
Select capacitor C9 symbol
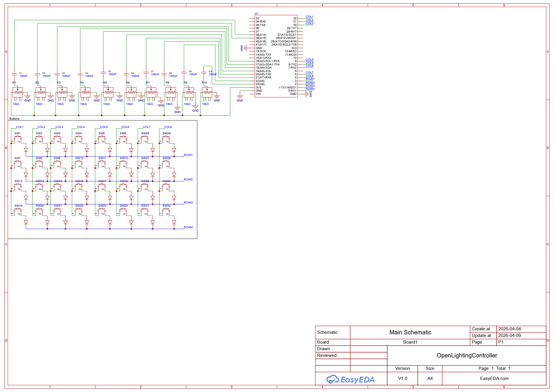click(x=184, y=73)
